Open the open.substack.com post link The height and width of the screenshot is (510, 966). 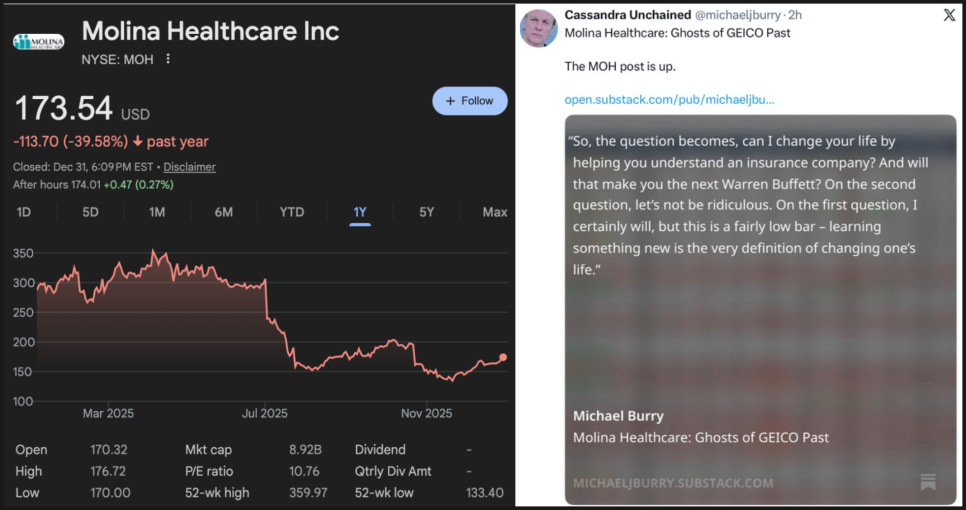669,99
